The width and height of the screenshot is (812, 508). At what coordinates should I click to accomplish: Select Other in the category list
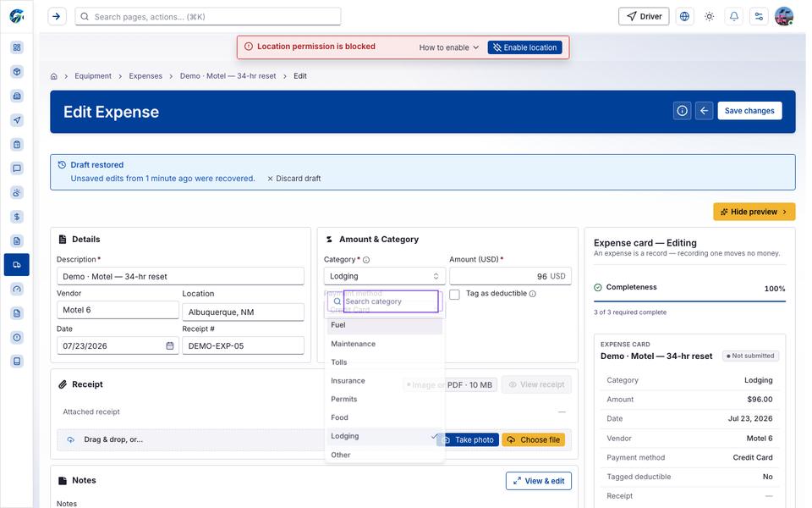coord(385,455)
